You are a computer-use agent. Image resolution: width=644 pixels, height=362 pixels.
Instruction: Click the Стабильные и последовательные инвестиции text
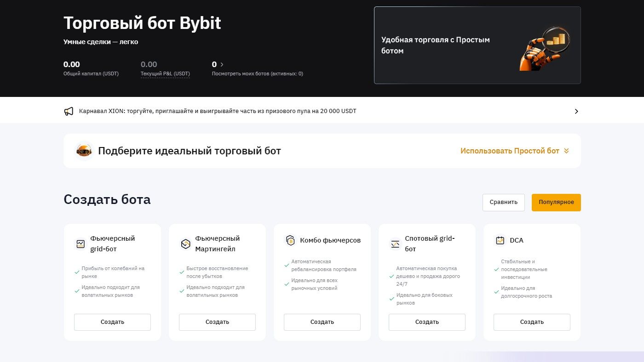click(x=524, y=269)
